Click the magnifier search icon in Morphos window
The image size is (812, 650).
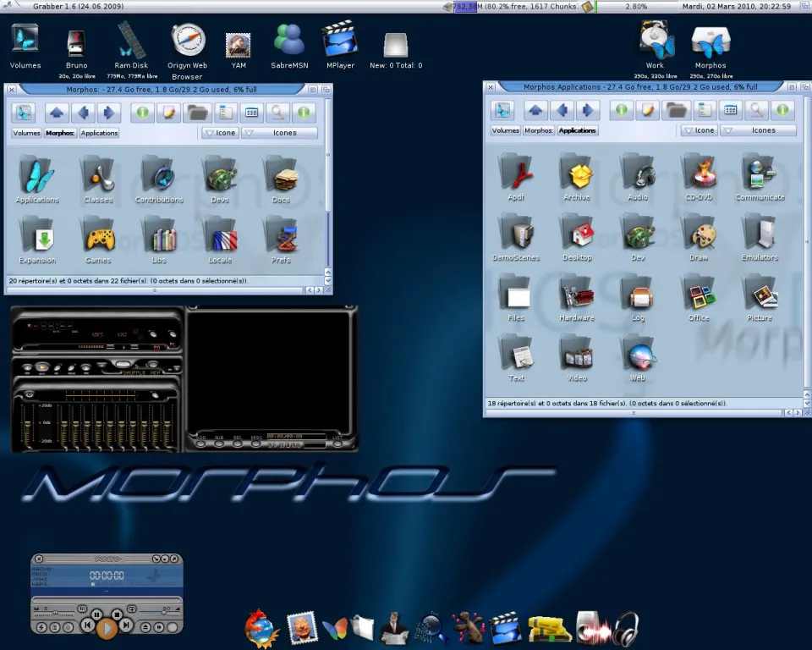point(277,113)
